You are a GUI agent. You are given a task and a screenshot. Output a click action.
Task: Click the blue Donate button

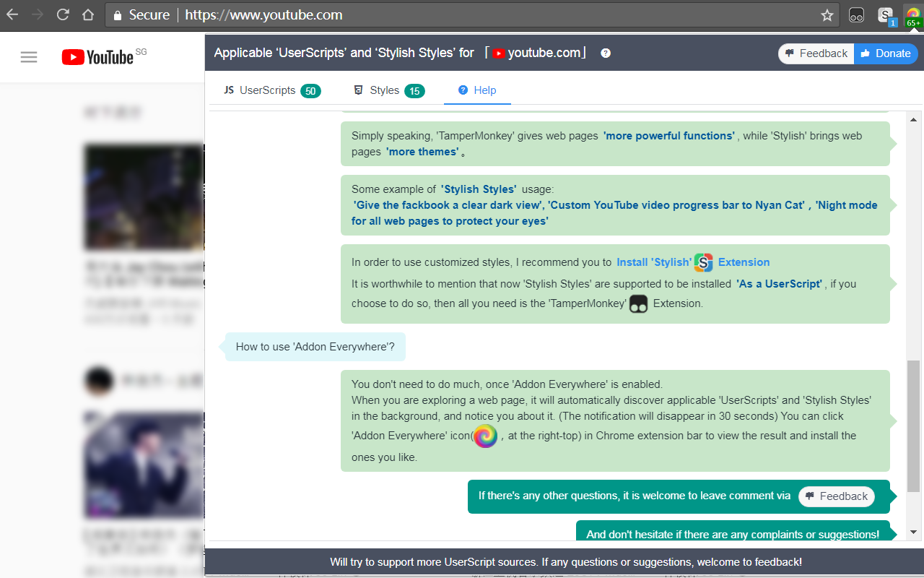(886, 53)
